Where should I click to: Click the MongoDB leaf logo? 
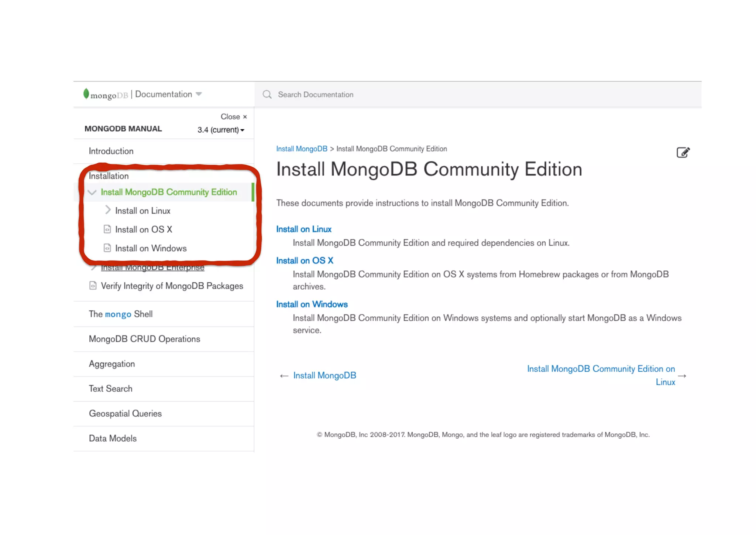tap(86, 94)
